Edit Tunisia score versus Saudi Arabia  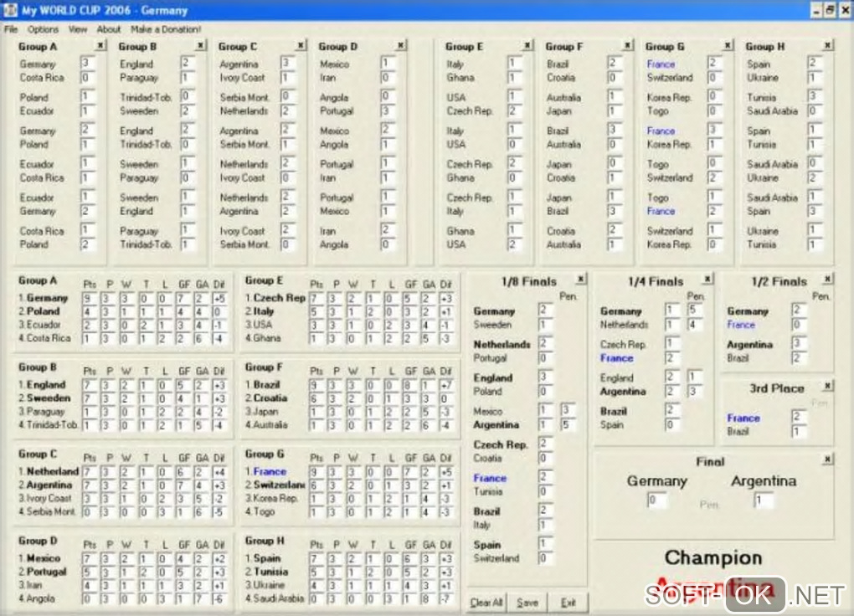815,96
